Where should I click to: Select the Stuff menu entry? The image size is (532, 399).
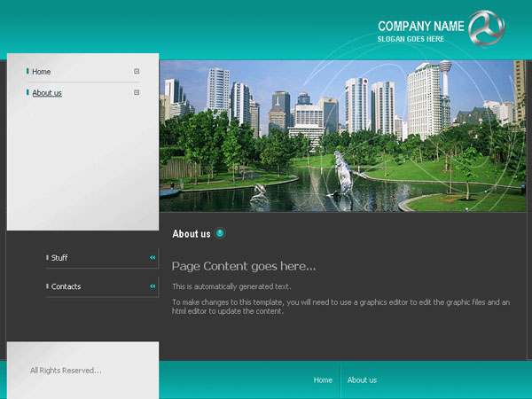coord(59,258)
